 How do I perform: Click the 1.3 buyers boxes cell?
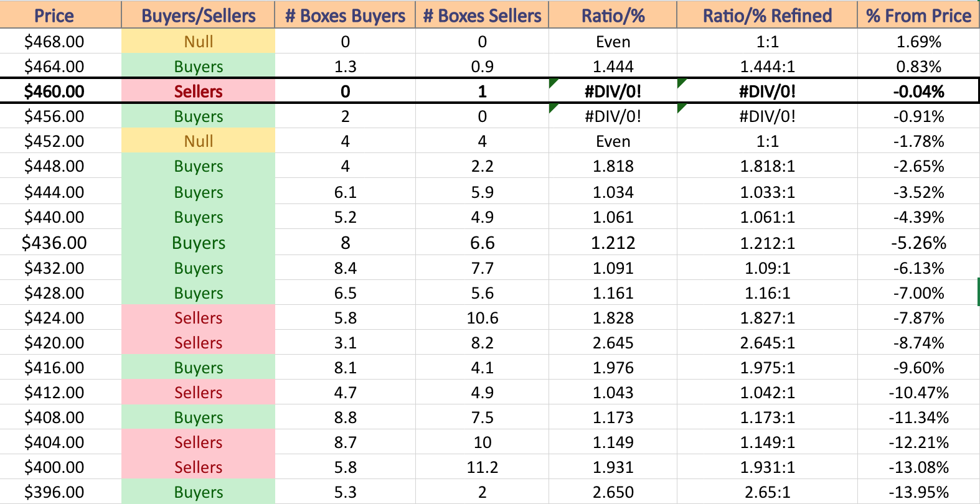[x=345, y=66]
